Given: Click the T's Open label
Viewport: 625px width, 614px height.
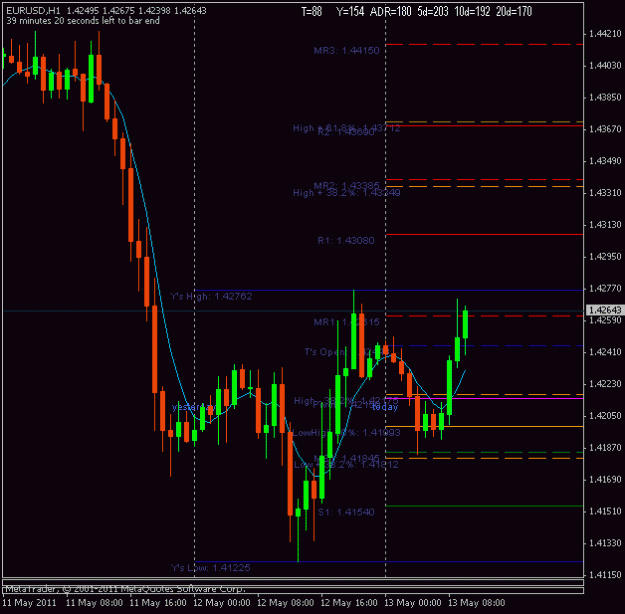Looking at the screenshot, I should click(x=325, y=352).
